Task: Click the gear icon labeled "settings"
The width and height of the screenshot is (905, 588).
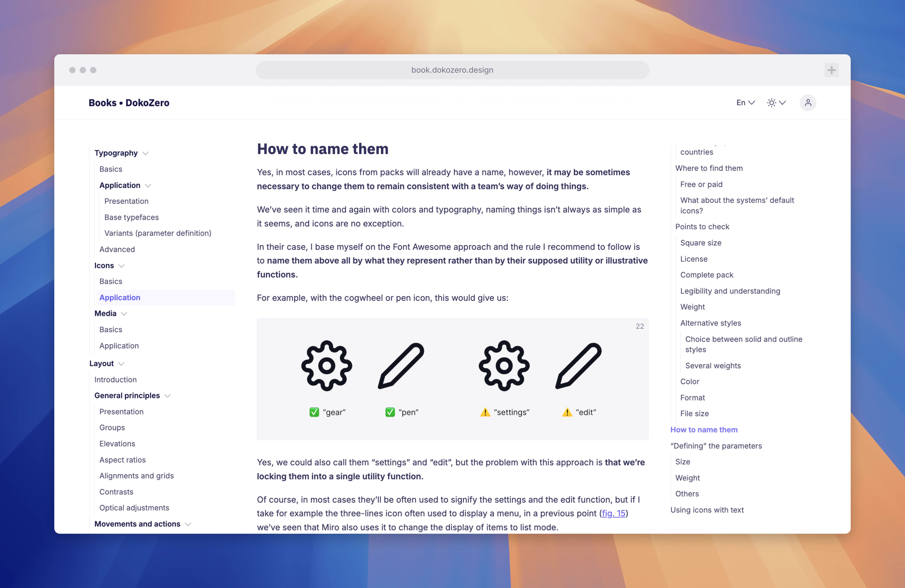Action: (x=504, y=366)
